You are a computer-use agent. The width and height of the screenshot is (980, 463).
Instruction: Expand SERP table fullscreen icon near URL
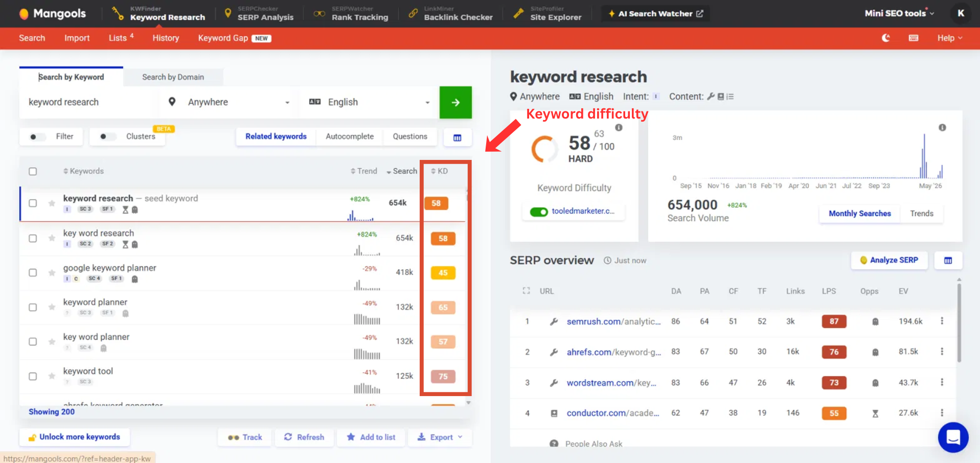click(526, 291)
